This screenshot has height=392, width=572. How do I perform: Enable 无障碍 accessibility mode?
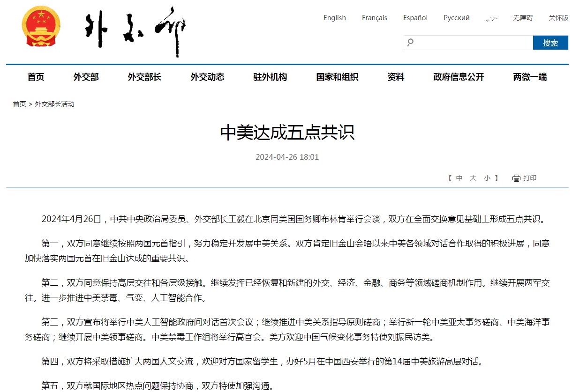point(522,18)
